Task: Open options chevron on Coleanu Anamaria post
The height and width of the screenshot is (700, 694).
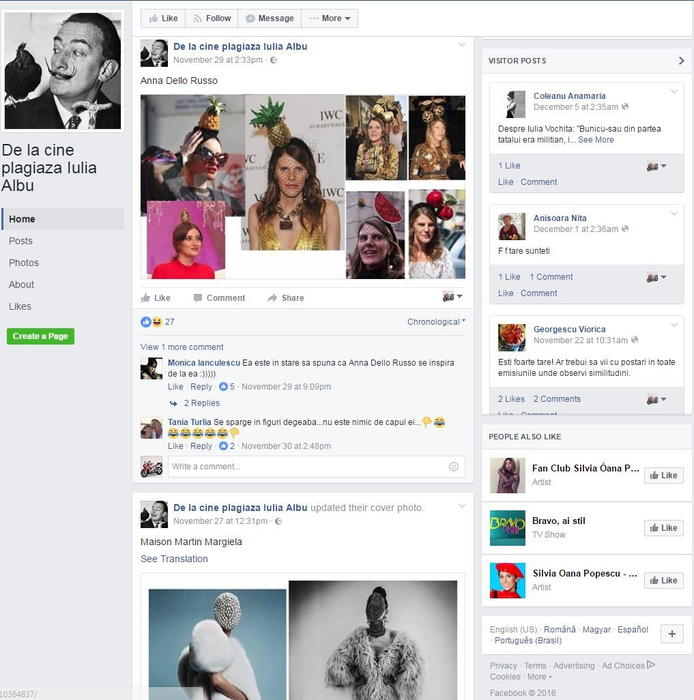Action: pos(674,92)
